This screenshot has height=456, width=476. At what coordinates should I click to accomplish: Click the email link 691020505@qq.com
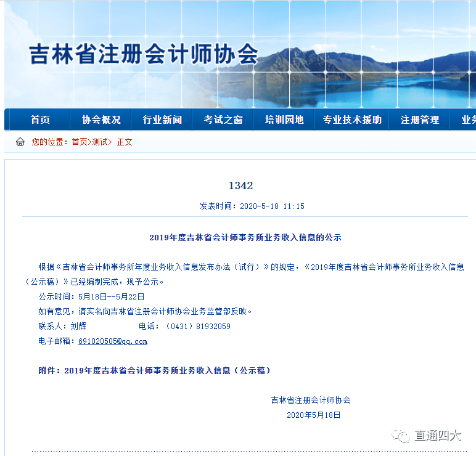(113, 341)
